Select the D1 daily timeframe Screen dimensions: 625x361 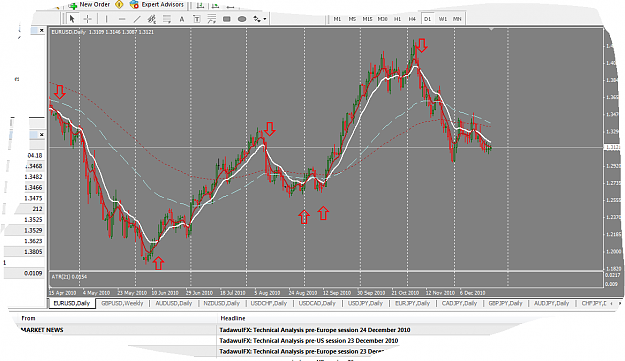coord(427,19)
